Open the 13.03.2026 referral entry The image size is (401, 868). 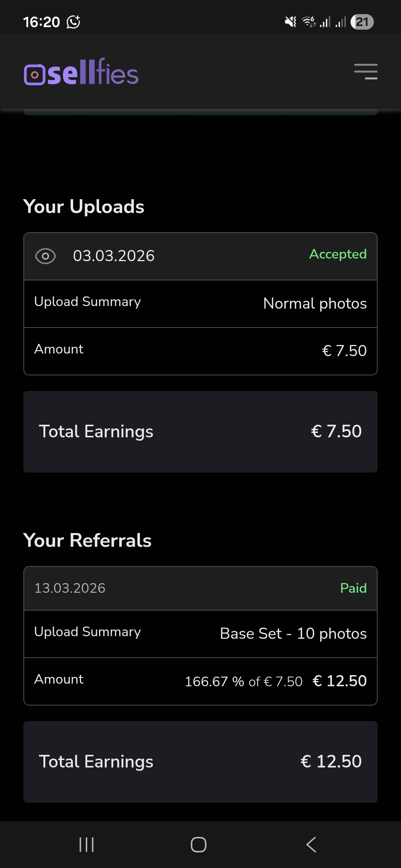pos(70,588)
